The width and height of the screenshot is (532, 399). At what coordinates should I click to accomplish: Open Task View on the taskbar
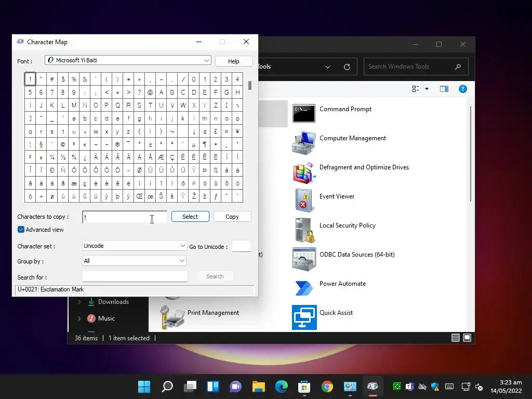(x=190, y=387)
